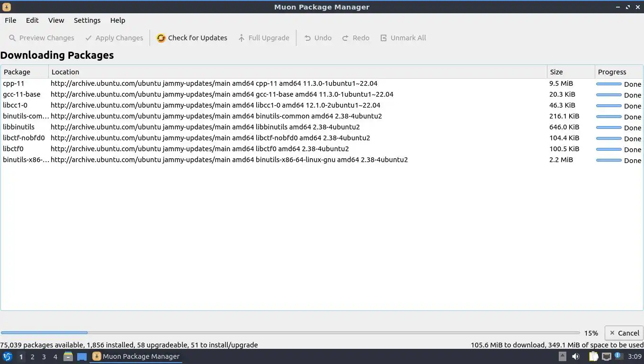Click the 100.5 KiB size cell

pos(564,149)
